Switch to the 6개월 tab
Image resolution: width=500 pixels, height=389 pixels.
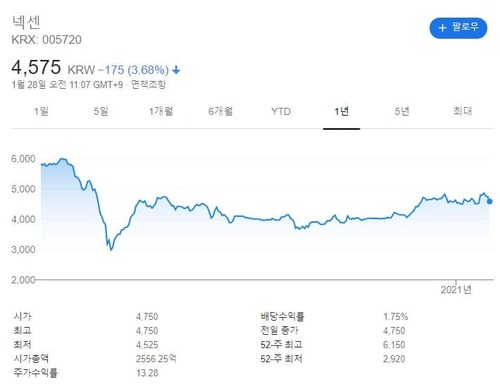220,111
